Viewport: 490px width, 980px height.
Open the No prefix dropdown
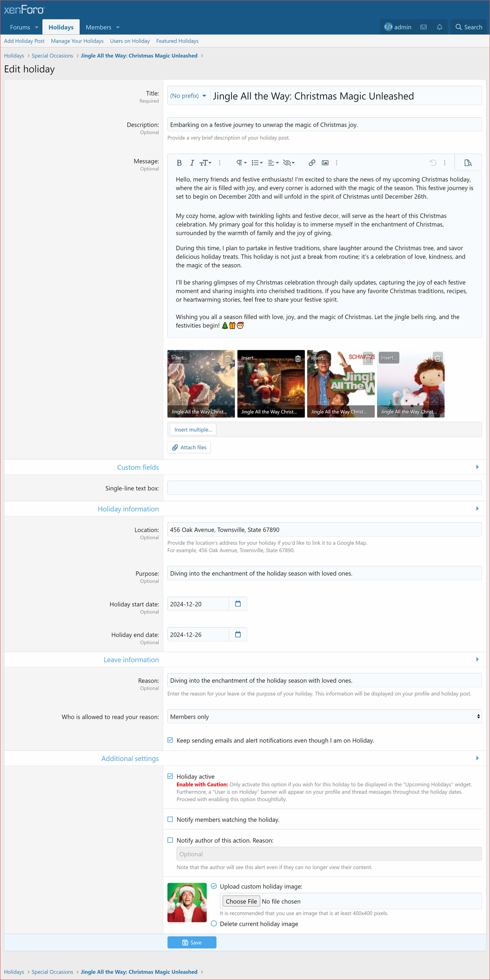188,96
